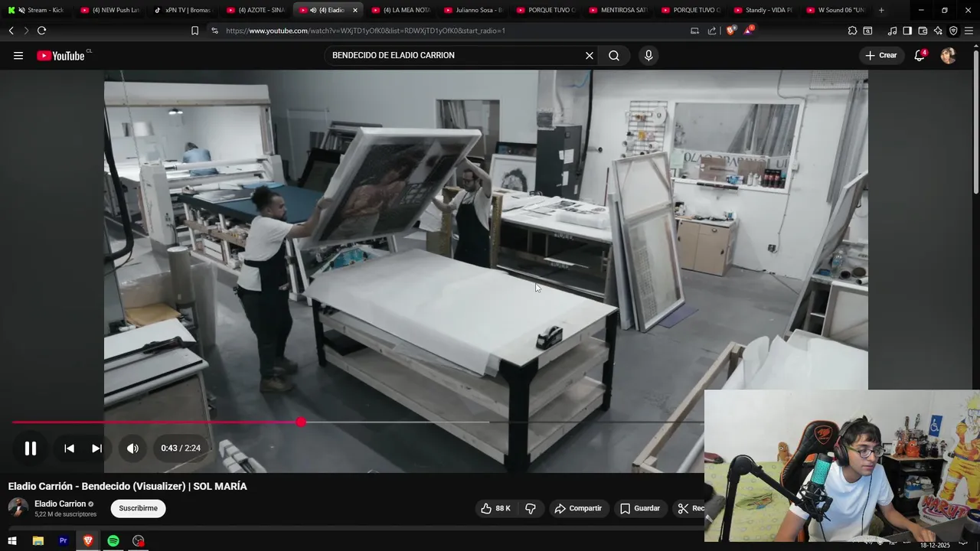Open Brave Shields lion icon
The width and height of the screenshot is (980, 551).
[x=730, y=31]
